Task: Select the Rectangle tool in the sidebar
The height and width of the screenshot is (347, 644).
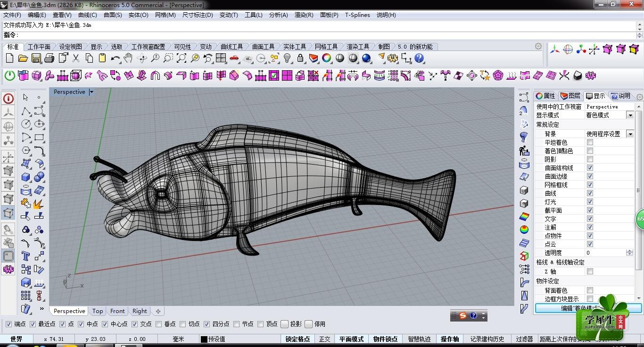Action: coord(39,138)
